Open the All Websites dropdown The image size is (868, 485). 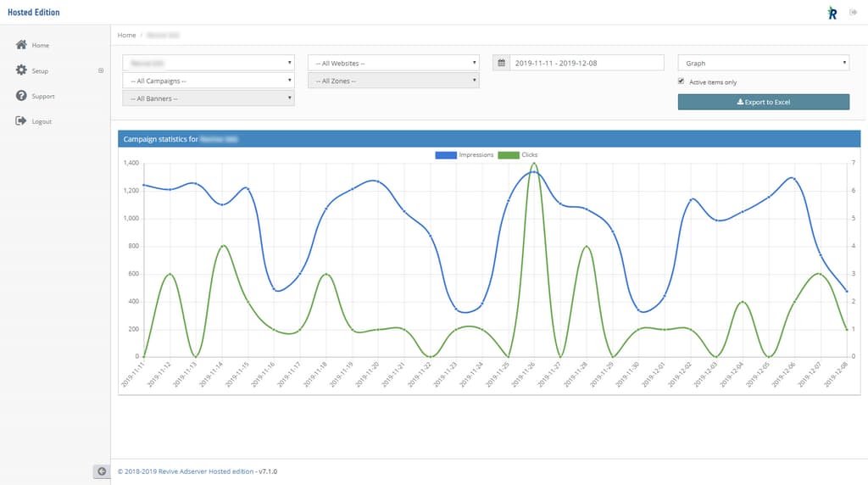pyautogui.click(x=393, y=63)
